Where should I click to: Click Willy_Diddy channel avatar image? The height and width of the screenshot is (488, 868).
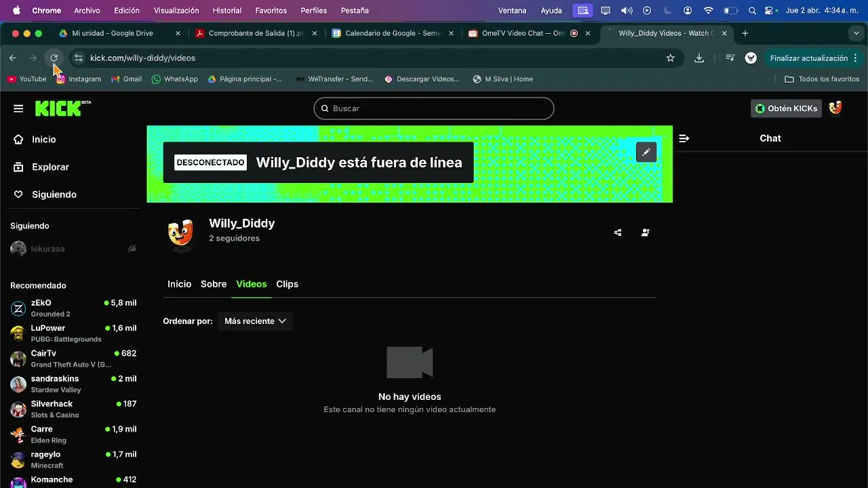click(x=180, y=232)
